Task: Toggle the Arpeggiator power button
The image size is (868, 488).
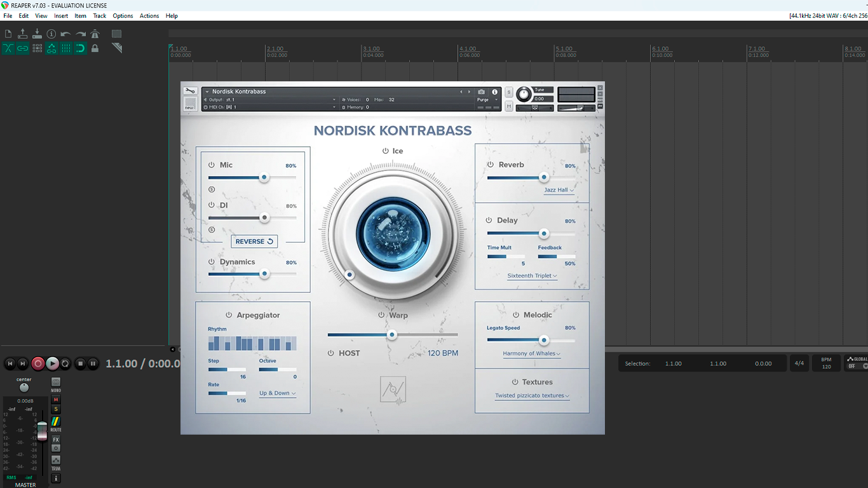Action: pos(229,315)
